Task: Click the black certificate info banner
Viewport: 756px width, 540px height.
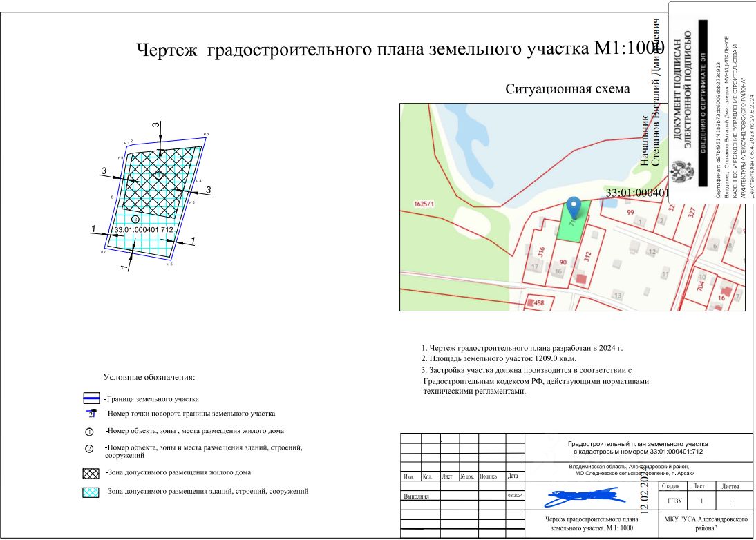Action: pos(703,103)
